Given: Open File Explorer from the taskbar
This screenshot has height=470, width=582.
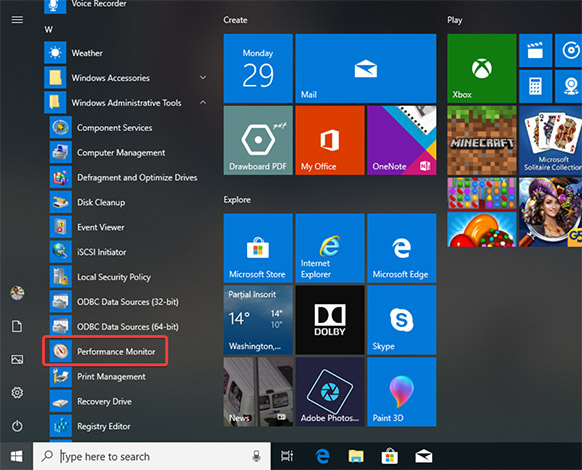Looking at the screenshot, I should coord(356,456).
